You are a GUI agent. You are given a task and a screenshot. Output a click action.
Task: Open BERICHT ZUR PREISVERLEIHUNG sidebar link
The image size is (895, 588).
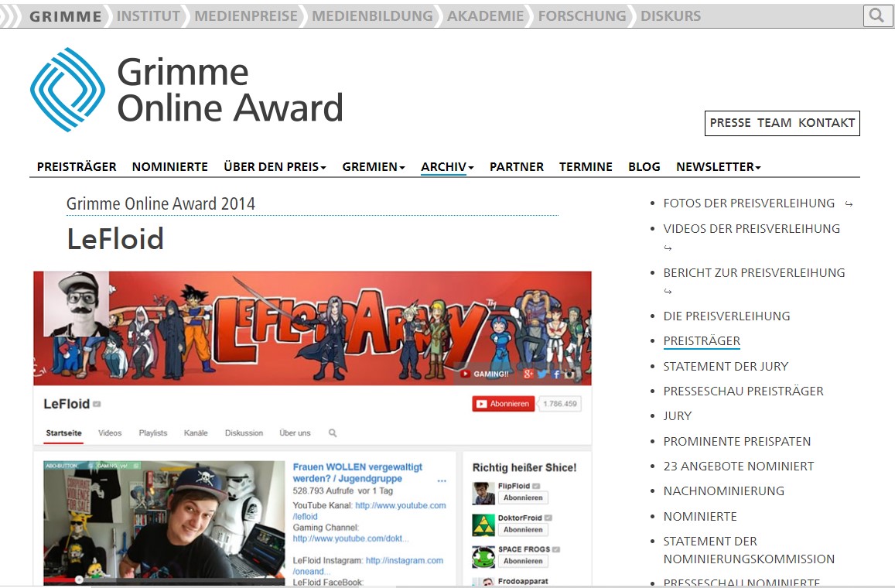click(754, 273)
